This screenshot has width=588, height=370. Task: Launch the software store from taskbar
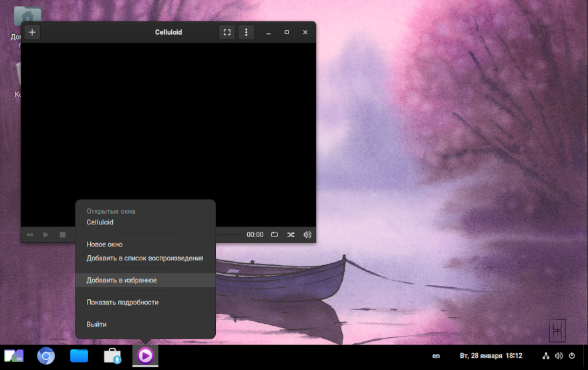coord(112,356)
